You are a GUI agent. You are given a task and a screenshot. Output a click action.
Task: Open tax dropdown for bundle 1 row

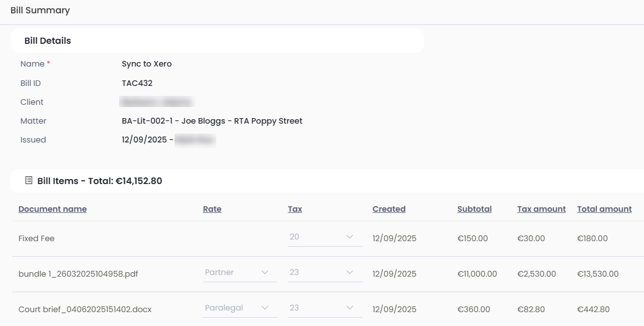(x=324, y=273)
